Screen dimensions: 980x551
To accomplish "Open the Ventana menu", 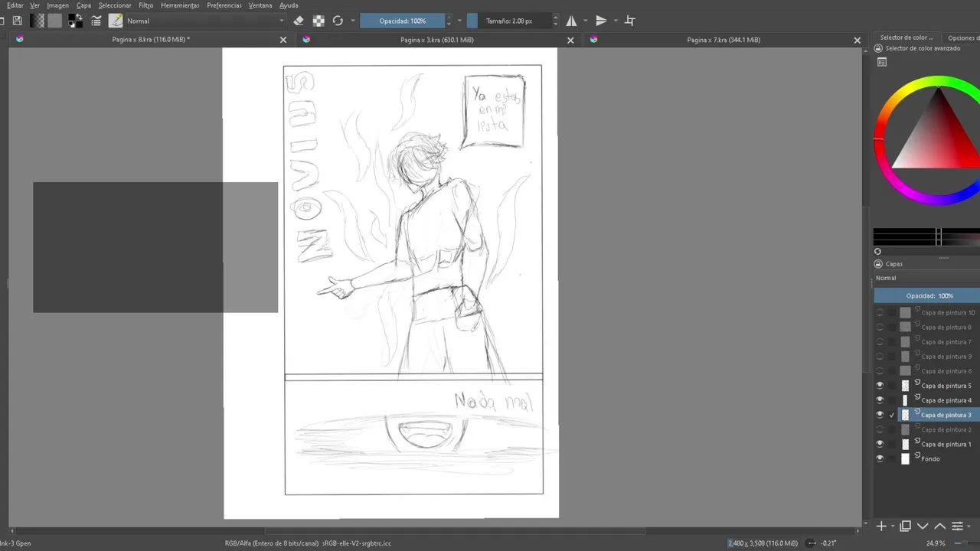I will (260, 5).
